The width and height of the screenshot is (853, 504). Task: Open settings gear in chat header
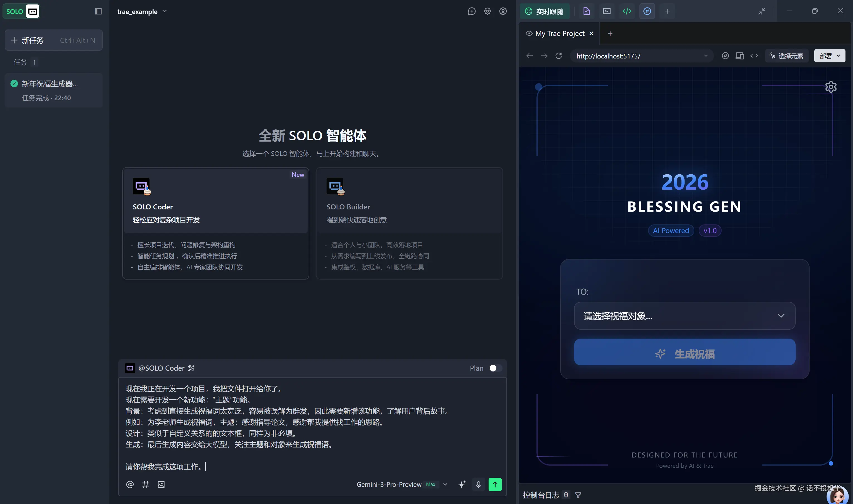point(487,11)
